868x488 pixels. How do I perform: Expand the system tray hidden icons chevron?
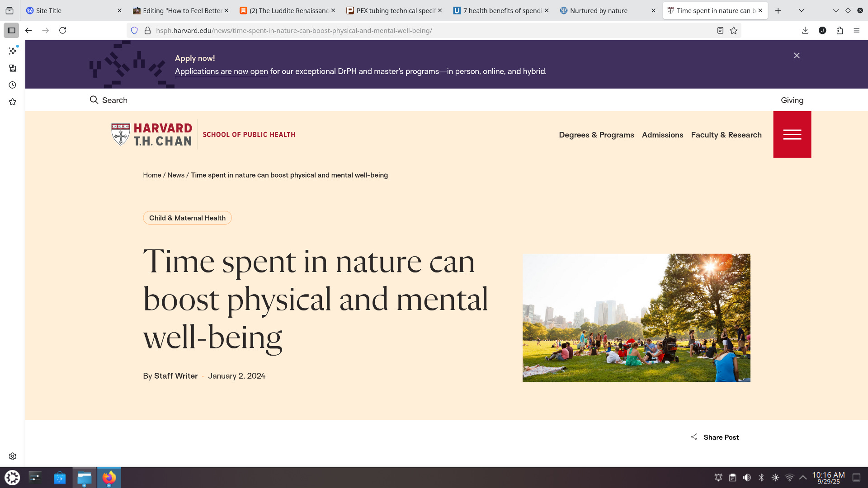803,478
